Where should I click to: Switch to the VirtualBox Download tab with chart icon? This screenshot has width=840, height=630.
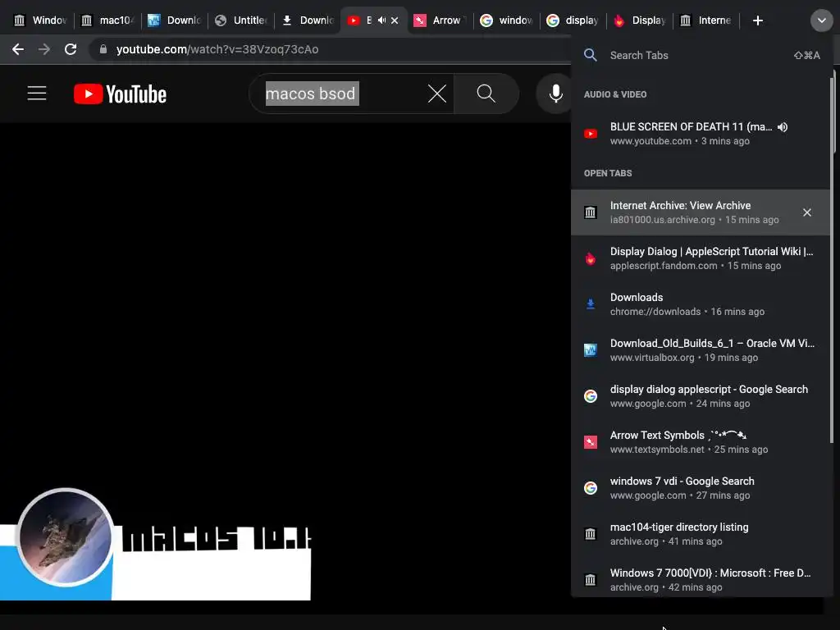(x=175, y=21)
